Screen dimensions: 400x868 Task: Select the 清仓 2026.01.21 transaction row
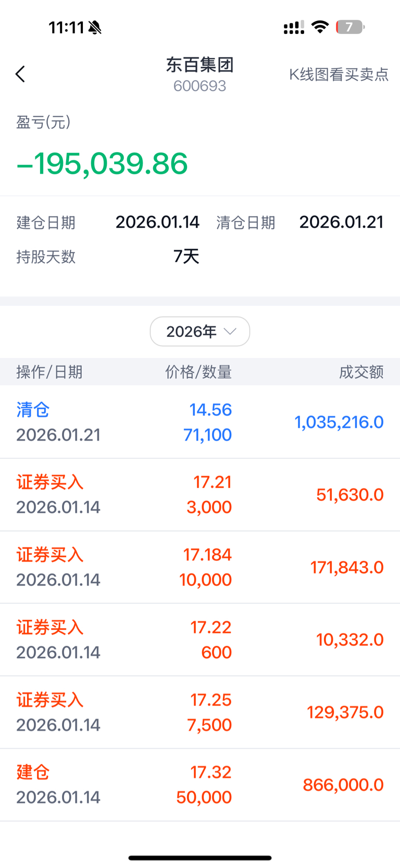pos(200,422)
